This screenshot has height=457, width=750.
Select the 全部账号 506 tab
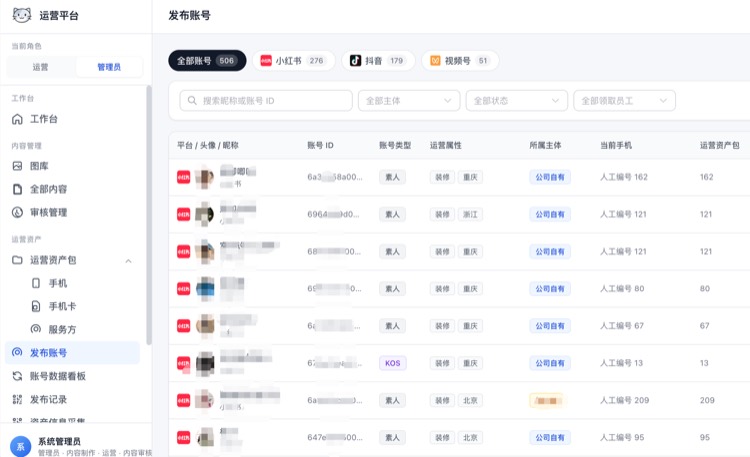tap(207, 61)
